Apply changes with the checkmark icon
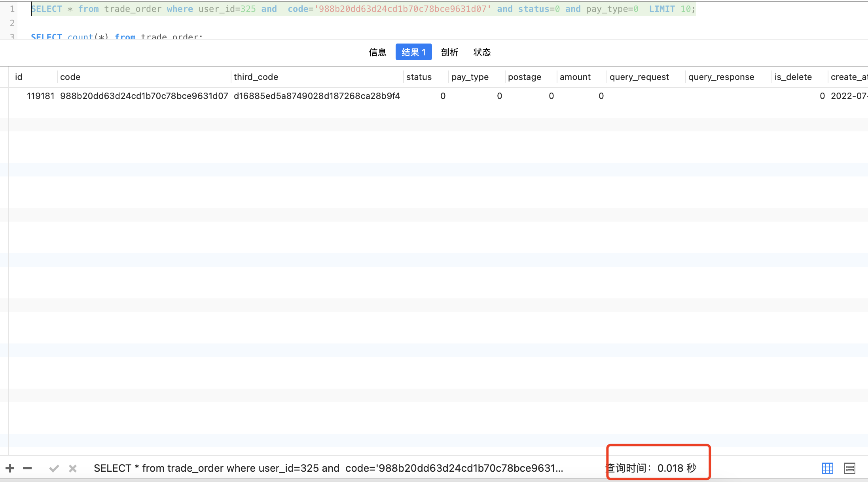The height and width of the screenshot is (482, 868). point(54,469)
